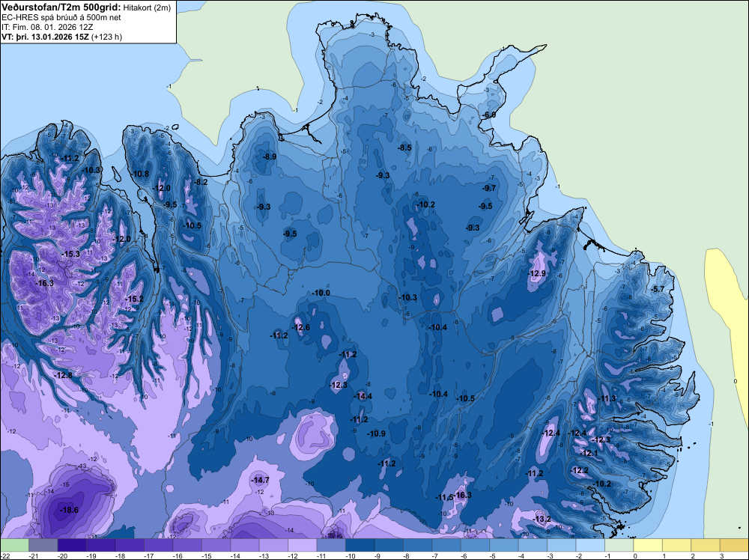The width and height of the screenshot is (749, 560).
Task: Click the -6.0 temperature label
Action: pos(489,115)
